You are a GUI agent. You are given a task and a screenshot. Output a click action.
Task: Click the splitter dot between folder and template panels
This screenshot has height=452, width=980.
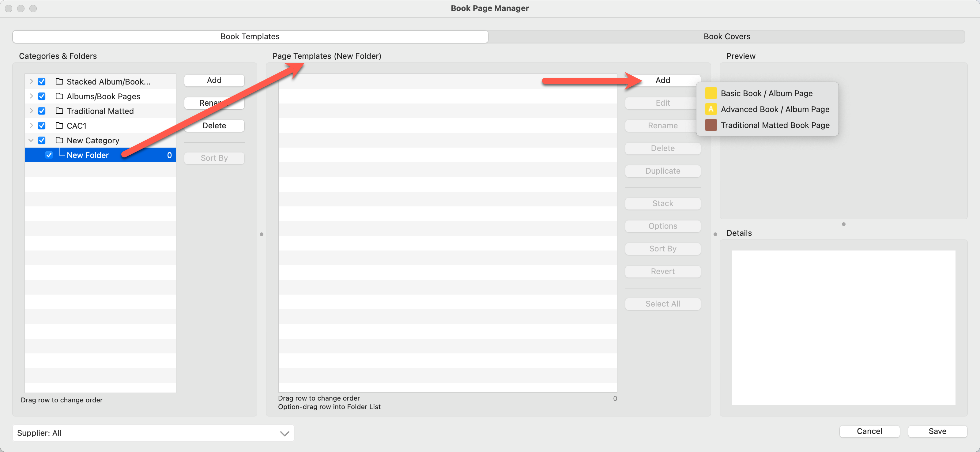coord(261,234)
